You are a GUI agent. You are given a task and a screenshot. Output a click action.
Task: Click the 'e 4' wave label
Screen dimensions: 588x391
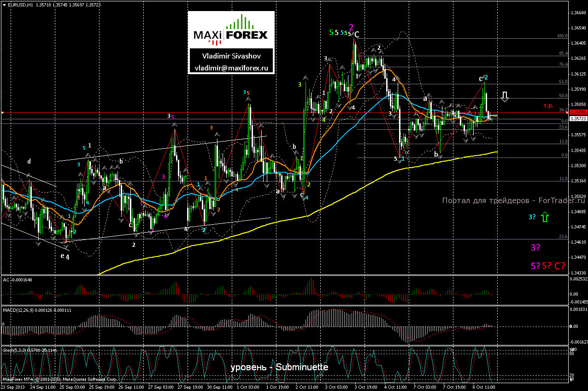(65, 257)
